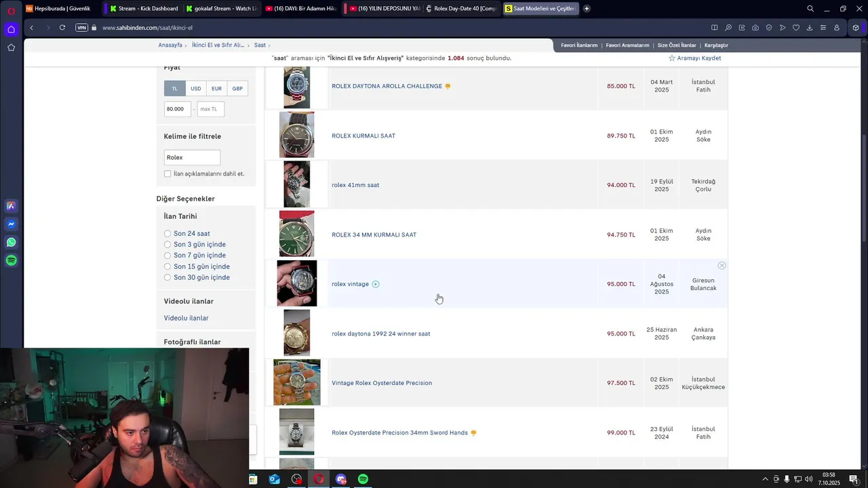
Task: Show hidden tray icons chevron
Action: coord(766,479)
